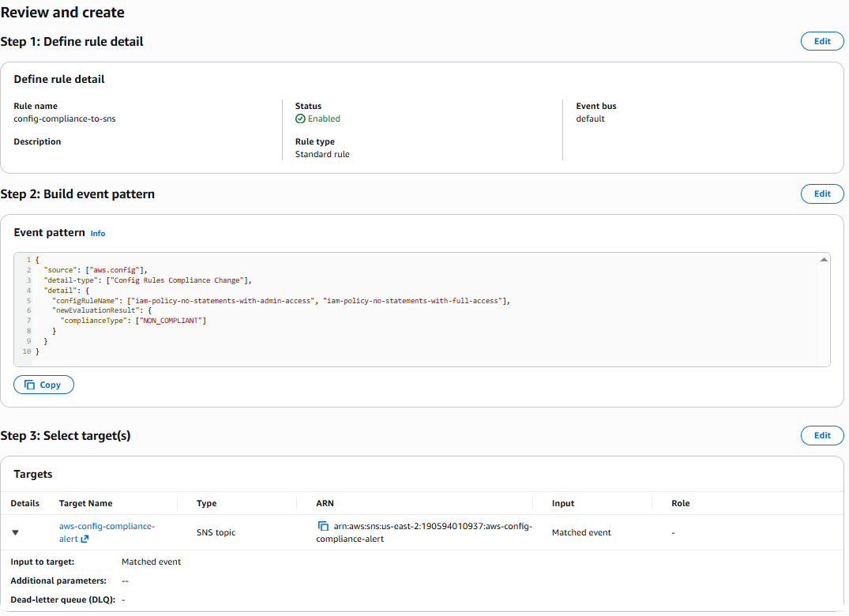Edit Step 3 Select targets
The height and width of the screenshot is (616, 849).
pos(822,435)
